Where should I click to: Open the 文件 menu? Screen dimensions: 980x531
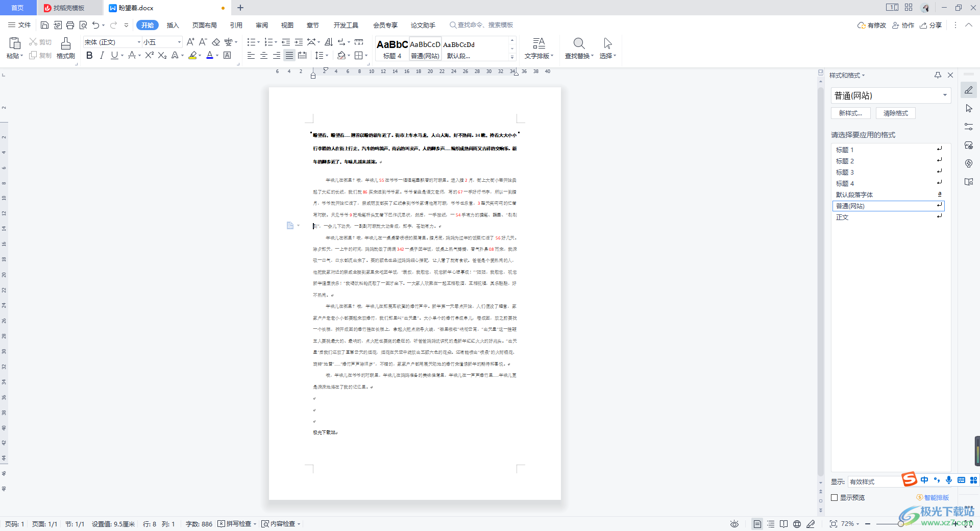point(19,25)
